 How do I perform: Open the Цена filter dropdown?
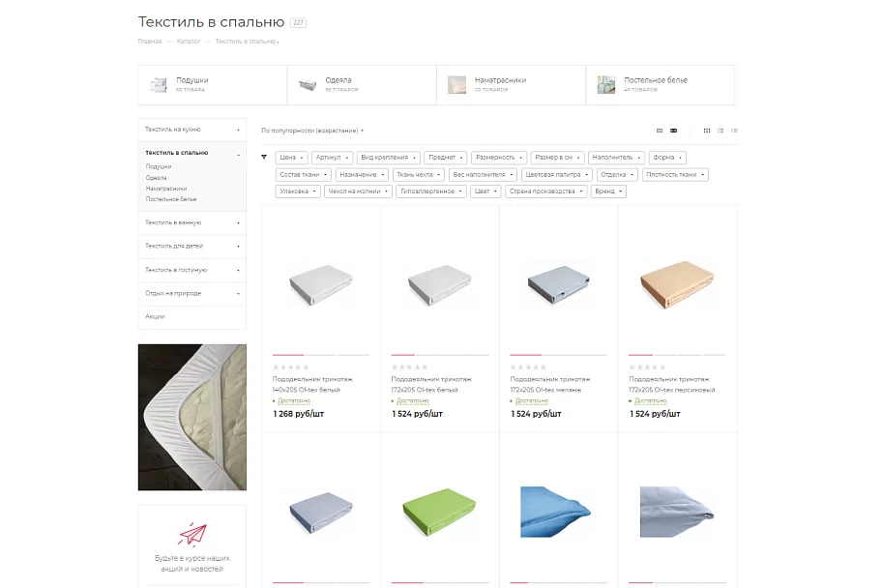(292, 158)
